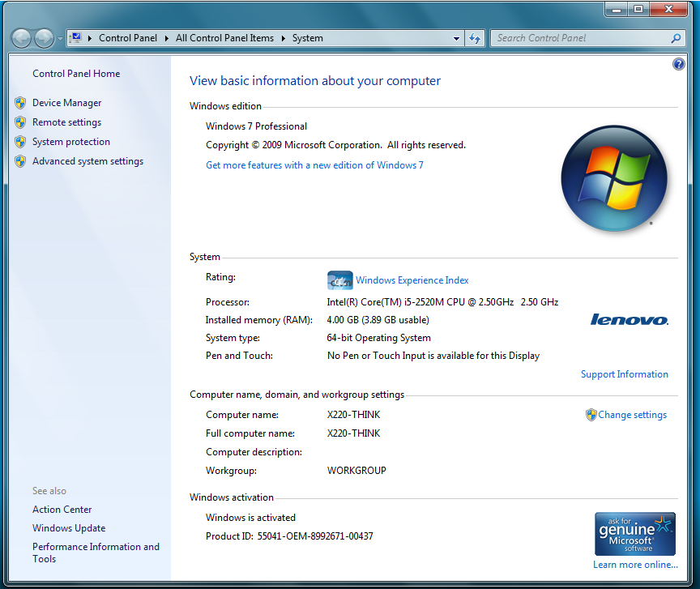Click the View basic information heading

coord(315,81)
